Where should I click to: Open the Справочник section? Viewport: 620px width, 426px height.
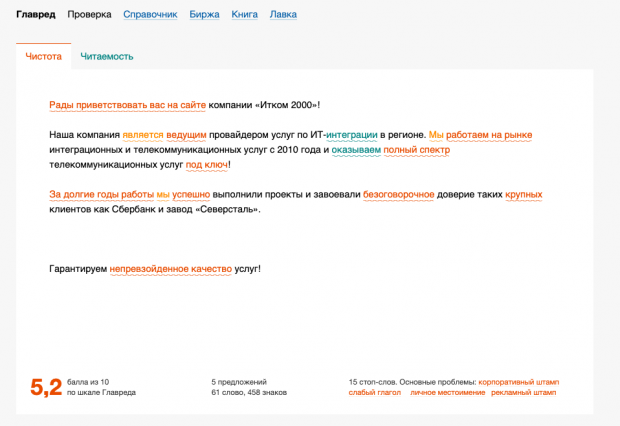pos(150,15)
